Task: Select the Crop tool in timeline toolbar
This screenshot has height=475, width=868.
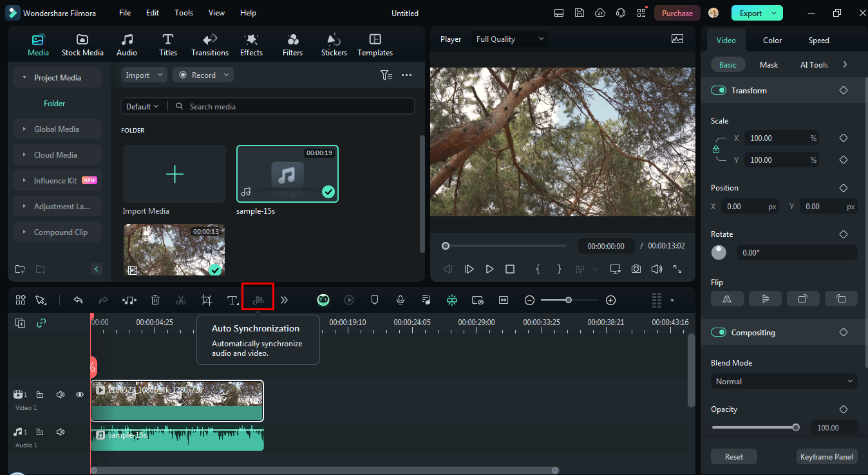Action: point(207,300)
